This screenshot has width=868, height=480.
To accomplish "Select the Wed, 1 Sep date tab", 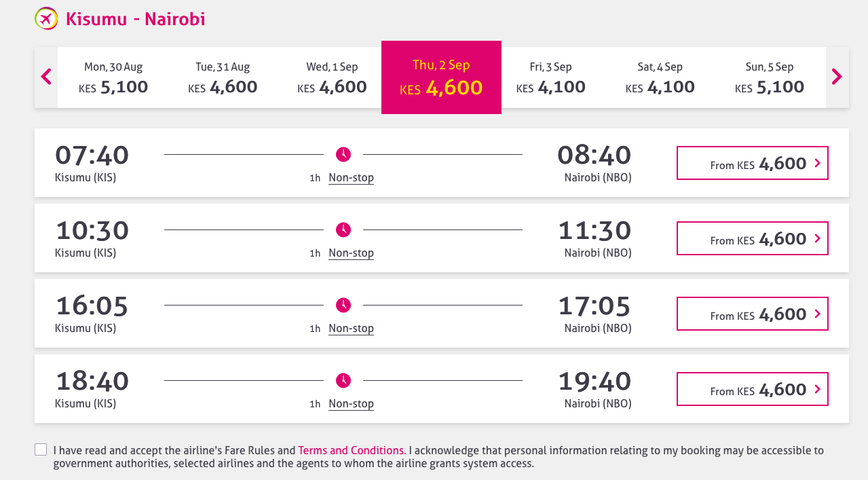I will coord(332,77).
